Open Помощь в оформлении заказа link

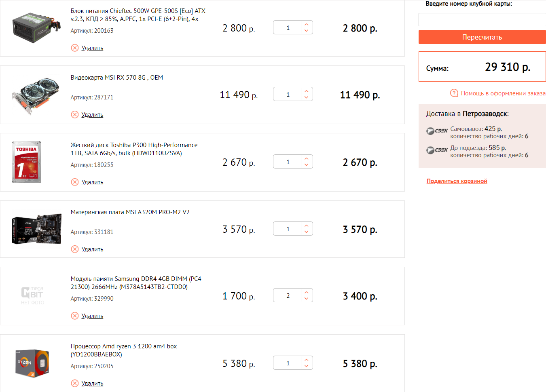(x=503, y=93)
